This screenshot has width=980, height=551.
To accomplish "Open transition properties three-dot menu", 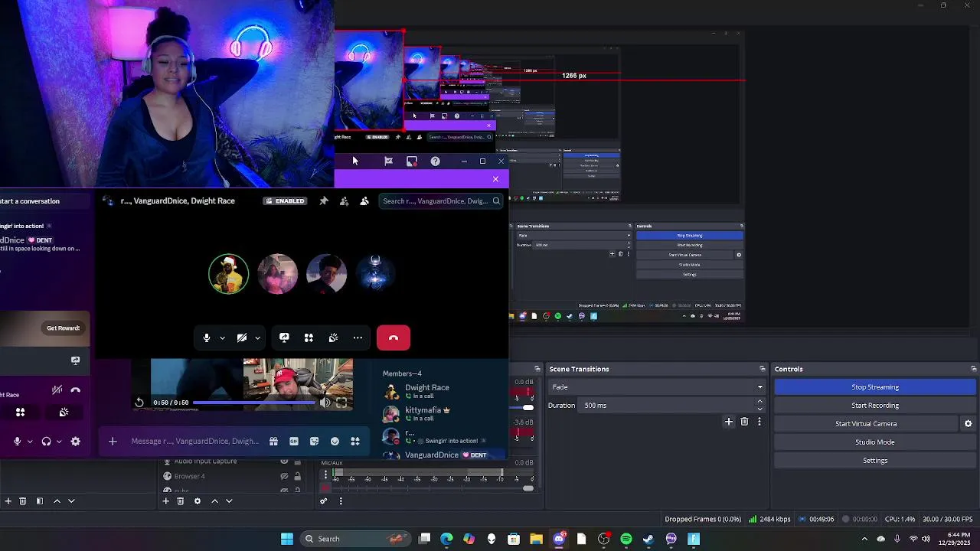I will click(759, 422).
